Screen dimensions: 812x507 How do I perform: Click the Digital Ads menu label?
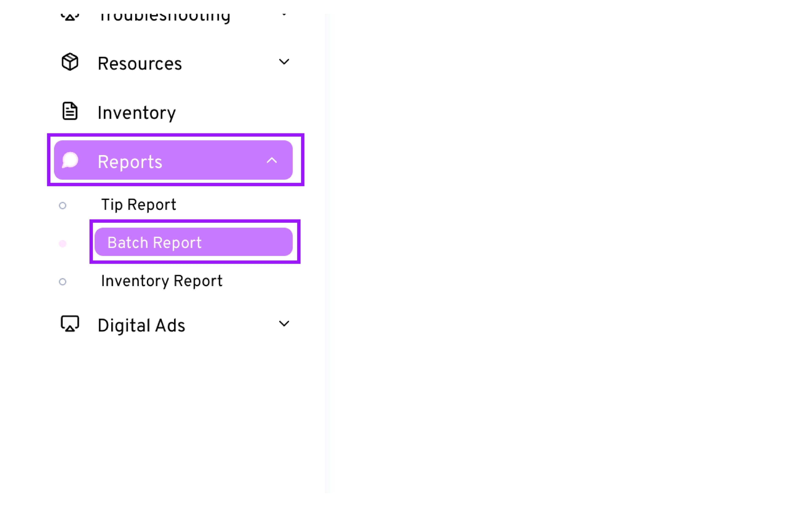pos(141,326)
